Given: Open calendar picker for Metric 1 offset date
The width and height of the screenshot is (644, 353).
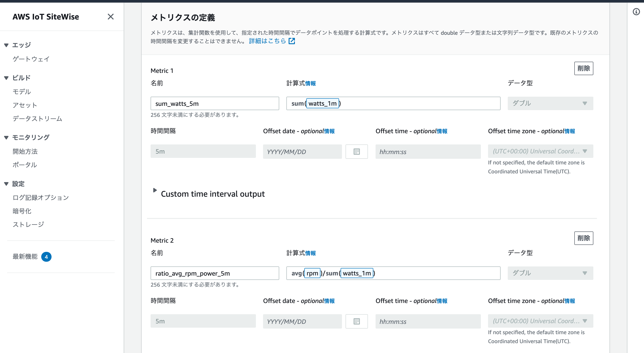Looking at the screenshot, I should click(x=357, y=152).
